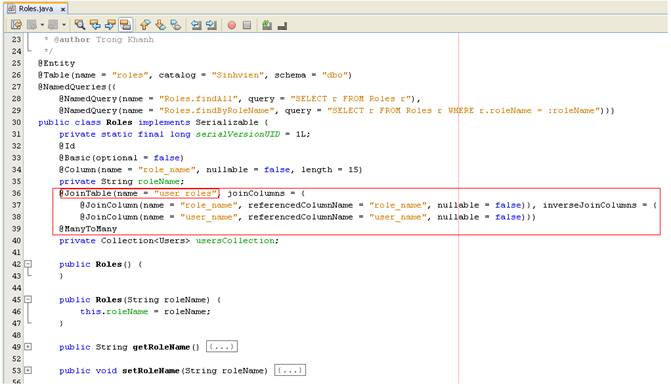Click the Forward navigation toolbar icon
The image size is (671, 387).
(53, 25)
